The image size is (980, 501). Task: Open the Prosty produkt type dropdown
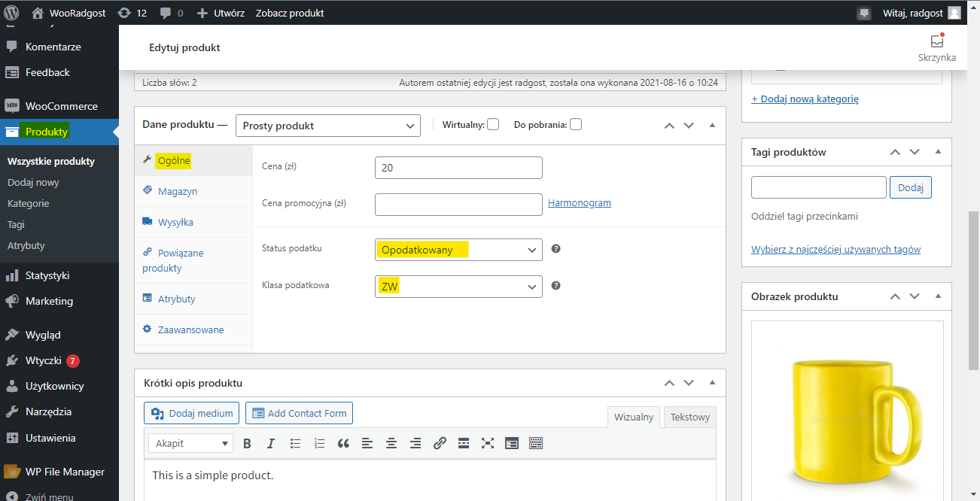328,126
